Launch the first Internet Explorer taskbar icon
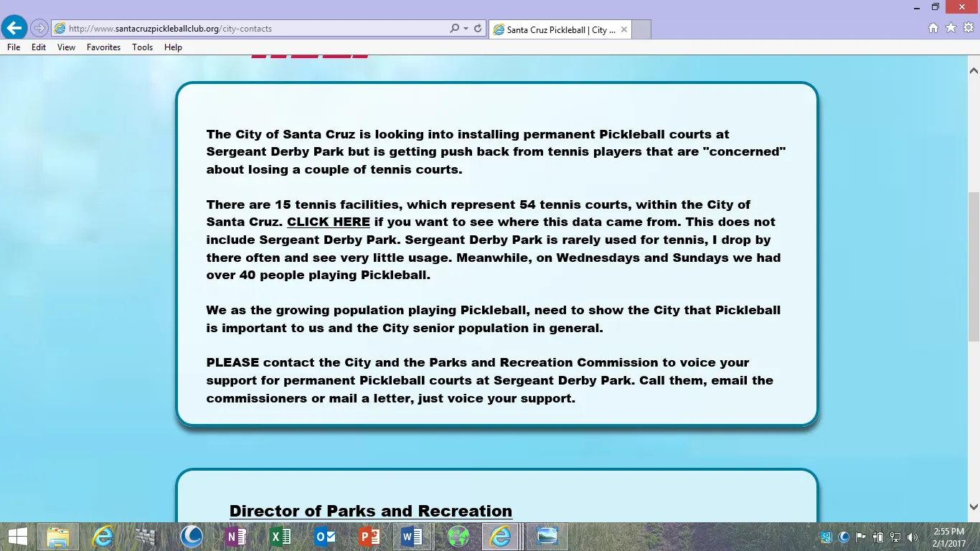Screen dimensions: 980x551 click(103, 537)
